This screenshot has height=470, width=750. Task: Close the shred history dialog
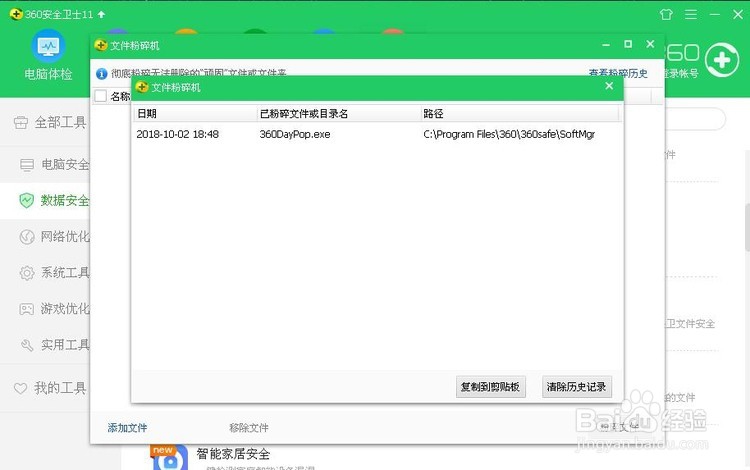[609, 86]
